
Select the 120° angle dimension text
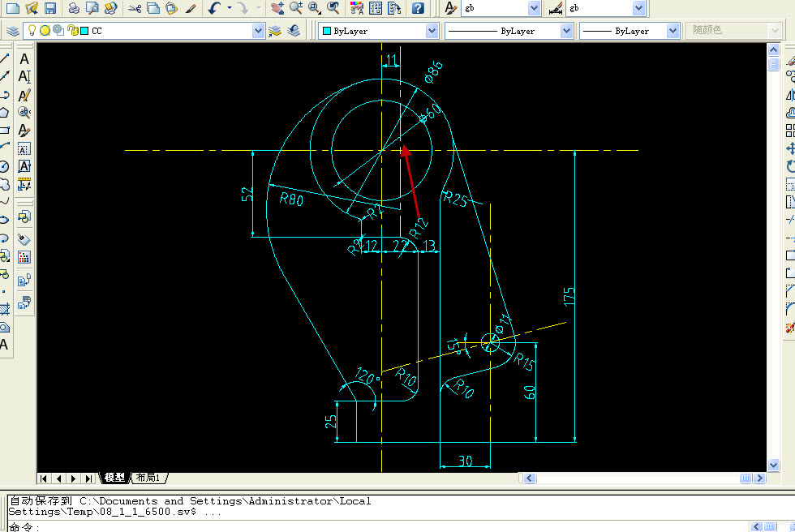click(368, 376)
